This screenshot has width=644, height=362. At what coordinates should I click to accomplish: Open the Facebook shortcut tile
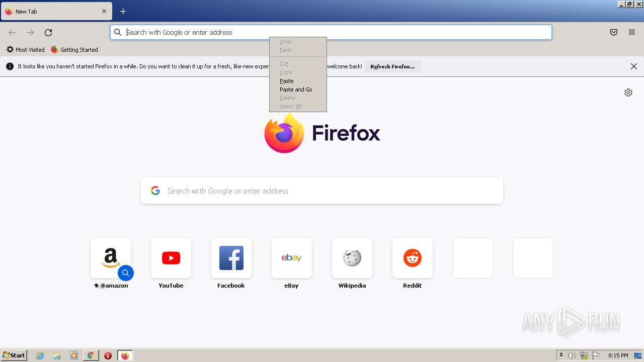(x=231, y=258)
